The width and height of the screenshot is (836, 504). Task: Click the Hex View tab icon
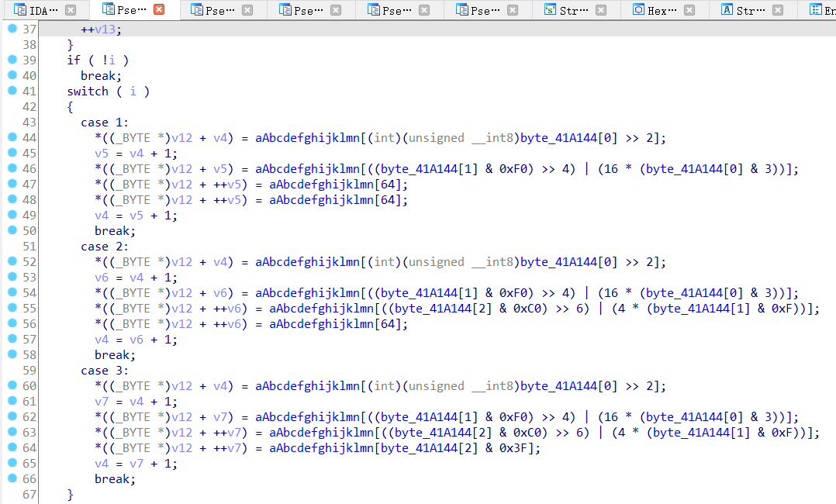(638, 10)
